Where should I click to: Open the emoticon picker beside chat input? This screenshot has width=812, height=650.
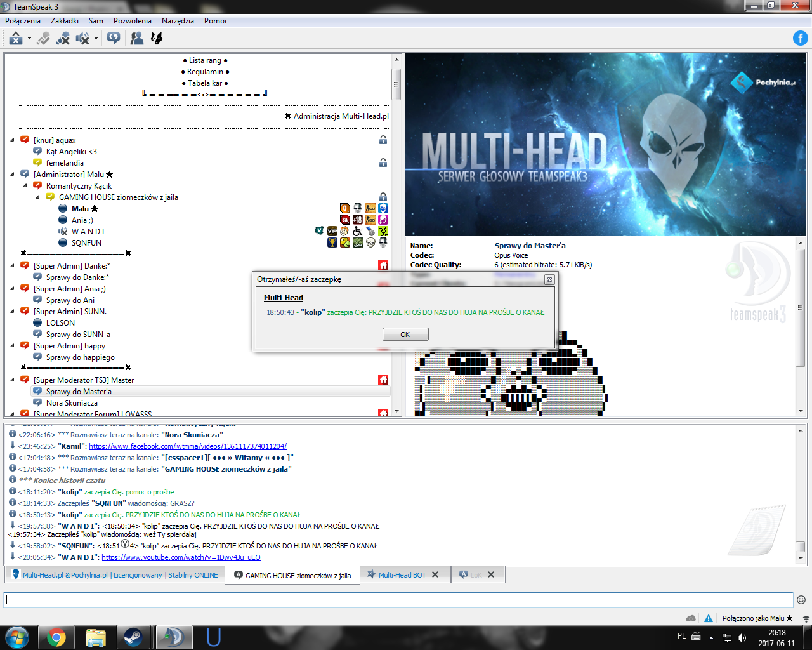[801, 600]
